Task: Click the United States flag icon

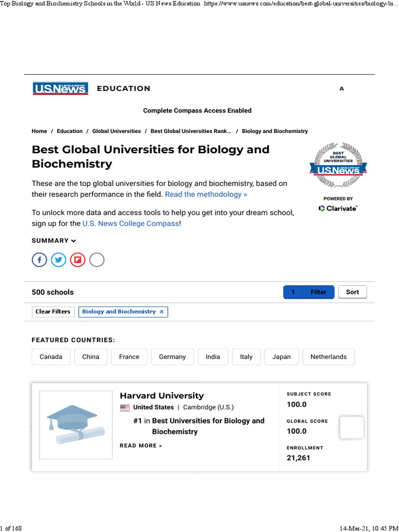Action: (x=125, y=408)
